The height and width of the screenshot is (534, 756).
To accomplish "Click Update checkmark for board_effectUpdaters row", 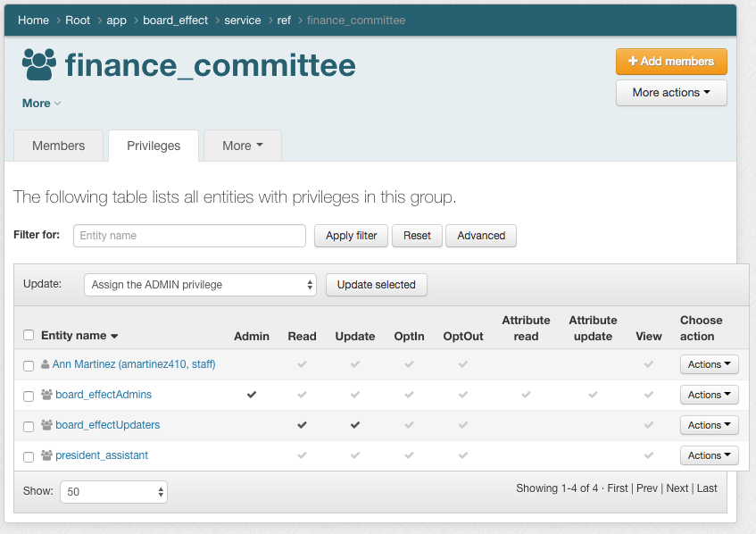I will click(355, 425).
